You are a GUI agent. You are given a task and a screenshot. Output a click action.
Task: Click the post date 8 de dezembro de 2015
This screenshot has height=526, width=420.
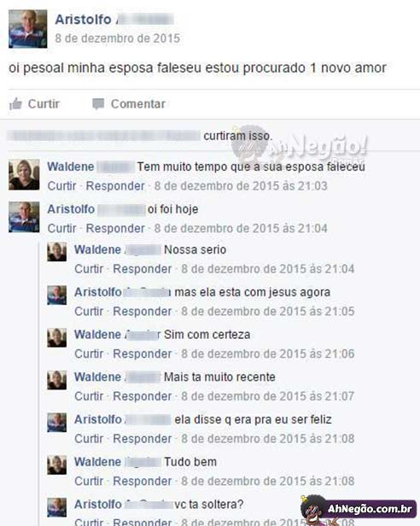118,38
